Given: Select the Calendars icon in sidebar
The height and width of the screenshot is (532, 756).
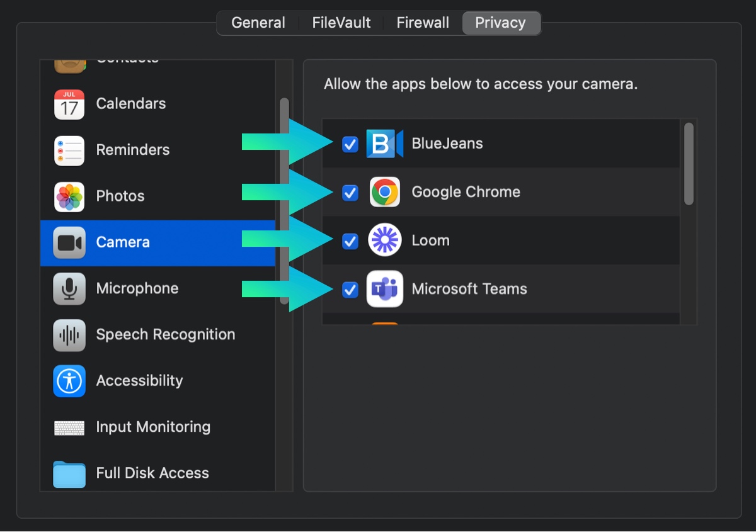Looking at the screenshot, I should (x=69, y=105).
